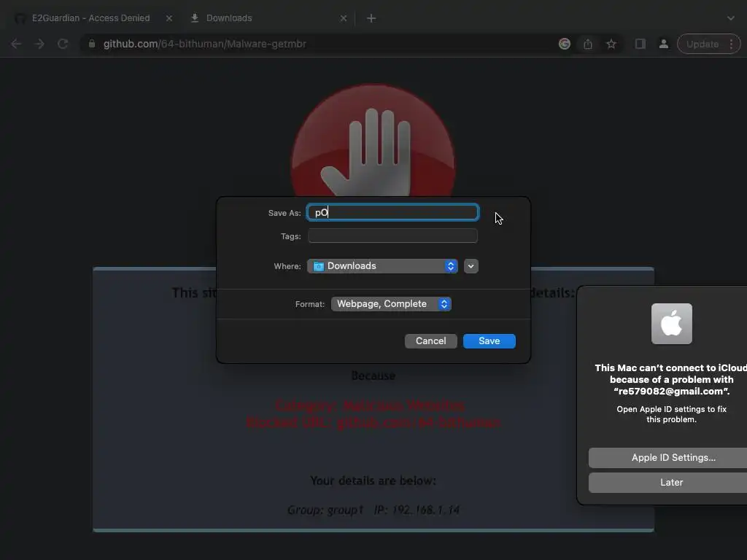
Task: Click the download icon on the Downloads tab
Action: [194, 18]
